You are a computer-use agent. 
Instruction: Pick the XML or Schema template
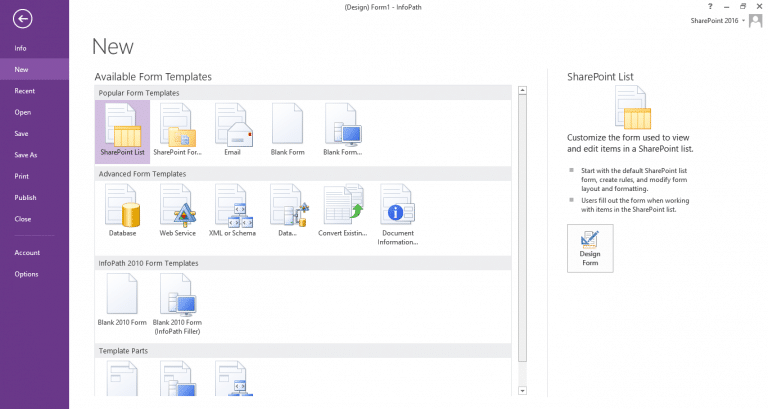click(233, 211)
